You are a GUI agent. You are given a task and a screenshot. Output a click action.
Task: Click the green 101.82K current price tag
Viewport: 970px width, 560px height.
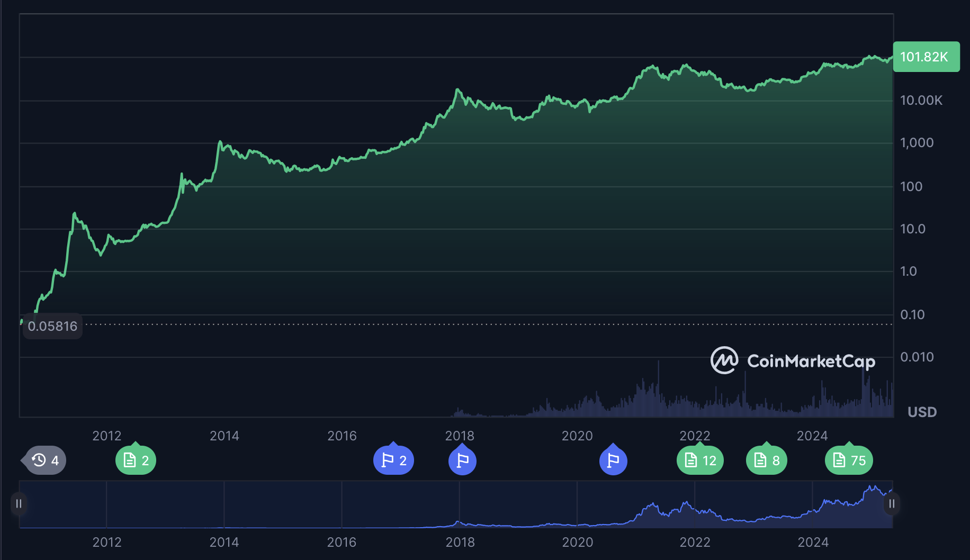click(x=926, y=57)
